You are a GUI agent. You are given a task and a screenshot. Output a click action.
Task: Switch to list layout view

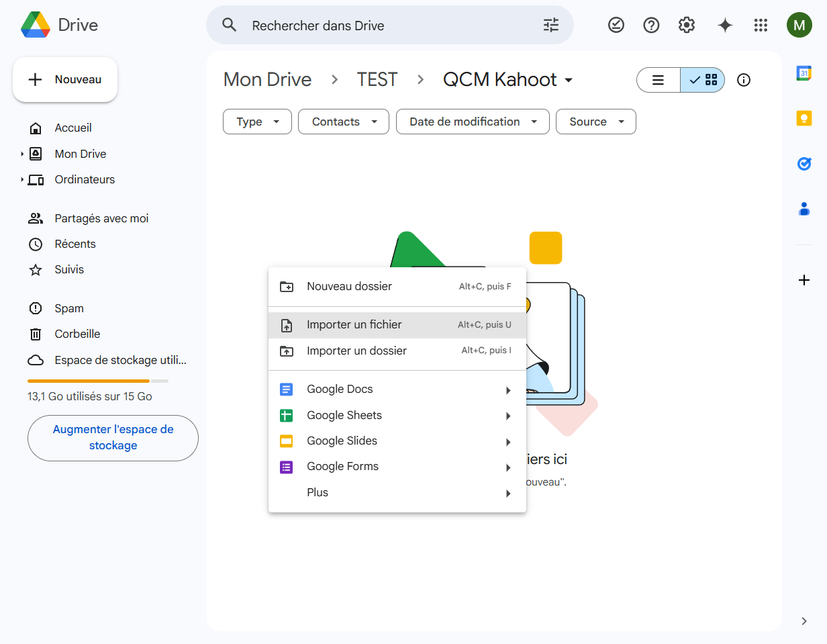[x=658, y=80]
